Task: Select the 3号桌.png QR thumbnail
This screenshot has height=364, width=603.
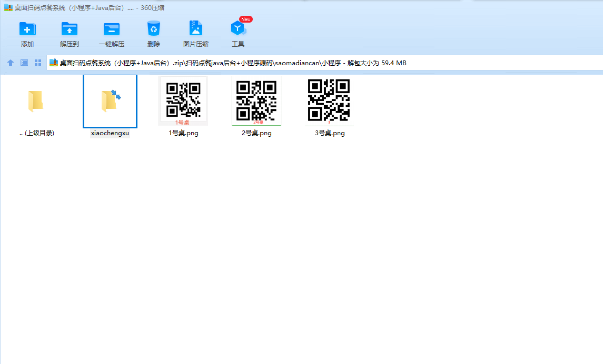Action: click(x=329, y=100)
